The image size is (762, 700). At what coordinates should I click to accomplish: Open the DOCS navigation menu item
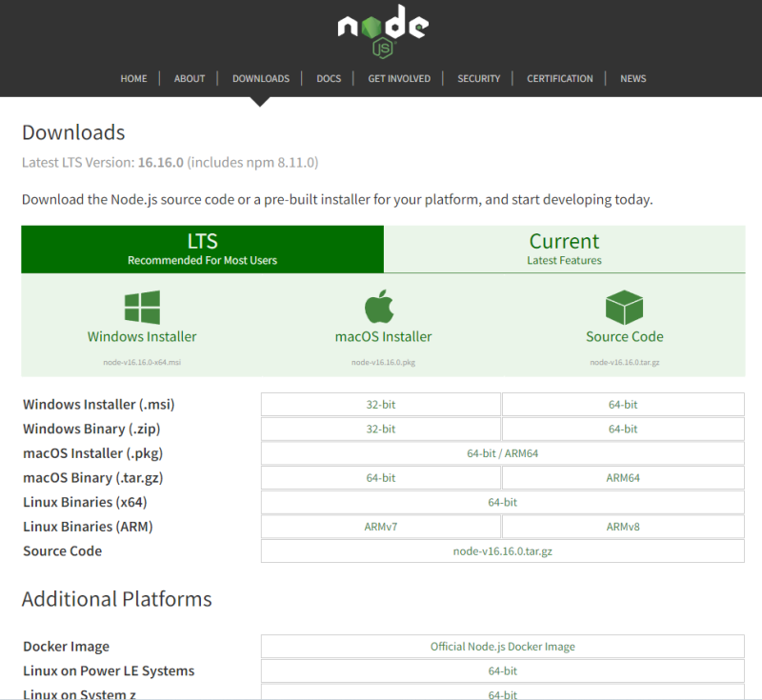click(329, 78)
